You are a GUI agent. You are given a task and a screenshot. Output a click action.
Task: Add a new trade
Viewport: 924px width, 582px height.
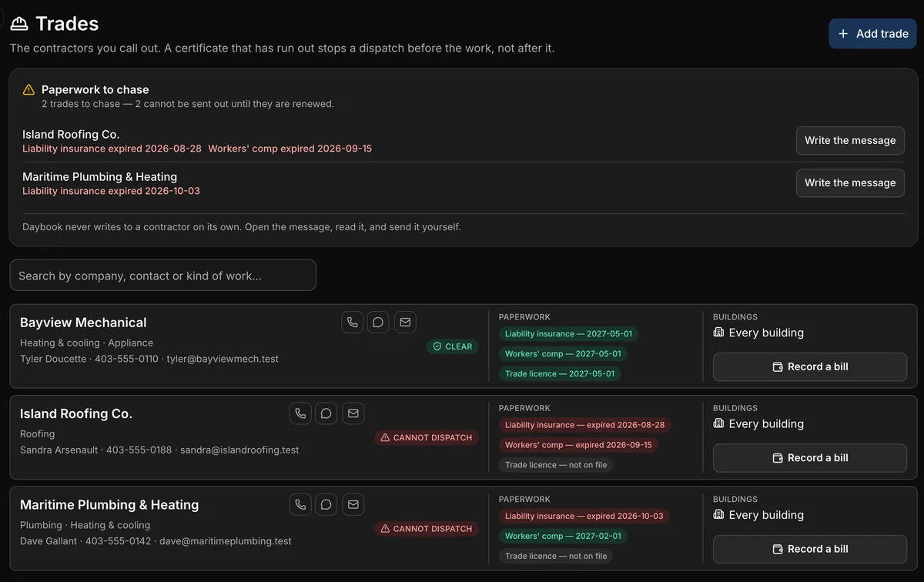872,34
